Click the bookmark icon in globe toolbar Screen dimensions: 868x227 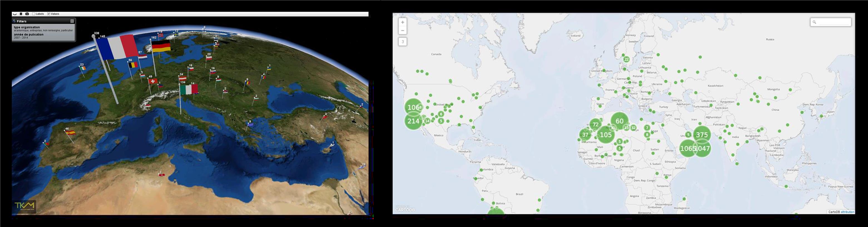pos(21,14)
